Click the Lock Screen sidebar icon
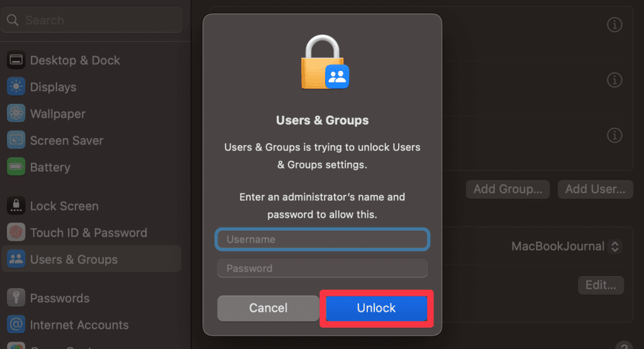The image size is (644, 349). point(16,206)
